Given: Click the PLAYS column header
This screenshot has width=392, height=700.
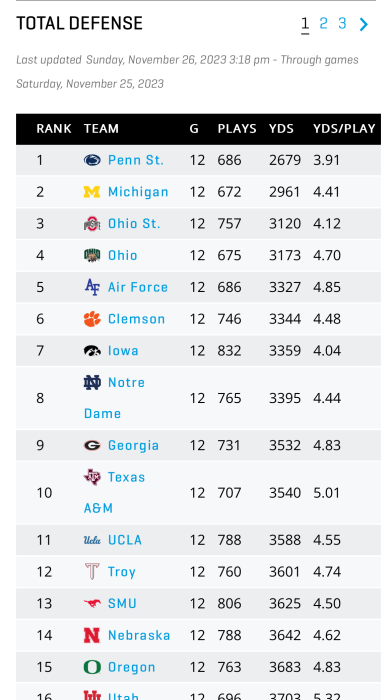Looking at the screenshot, I should [x=237, y=129].
